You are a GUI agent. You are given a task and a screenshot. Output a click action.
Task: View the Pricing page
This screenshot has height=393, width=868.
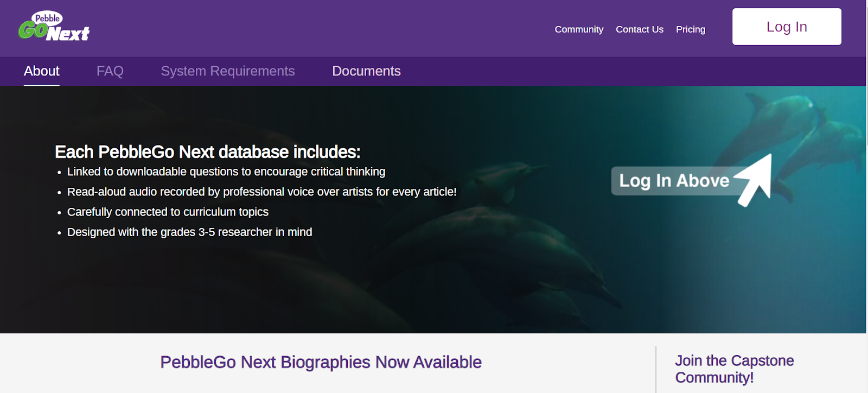point(691,29)
